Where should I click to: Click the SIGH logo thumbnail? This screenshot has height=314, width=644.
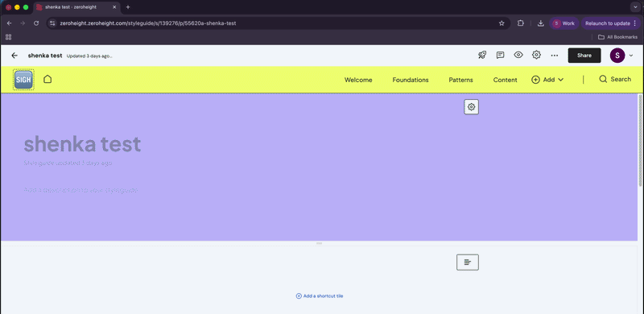coord(23,80)
